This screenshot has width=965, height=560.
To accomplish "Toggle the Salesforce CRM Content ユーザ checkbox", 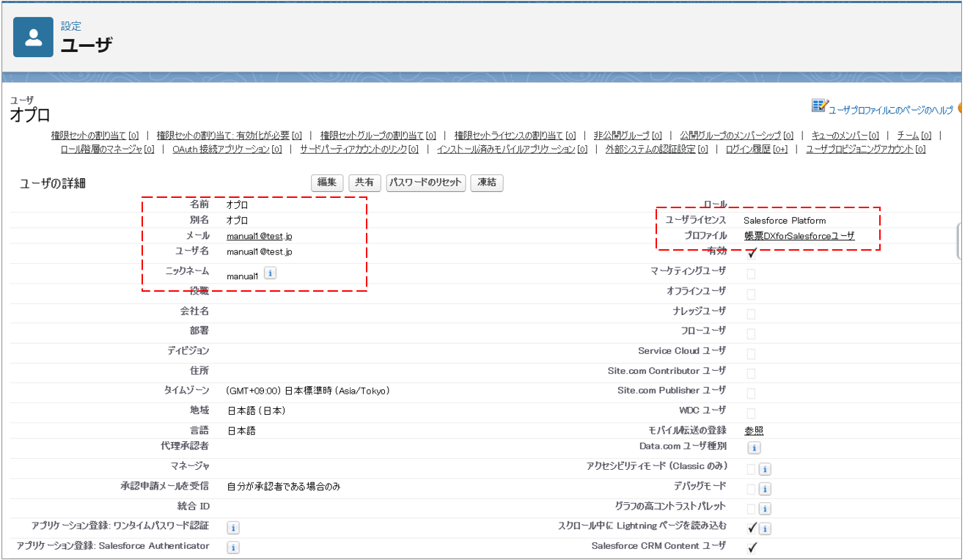I will pyautogui.click(x=752, y=548).
